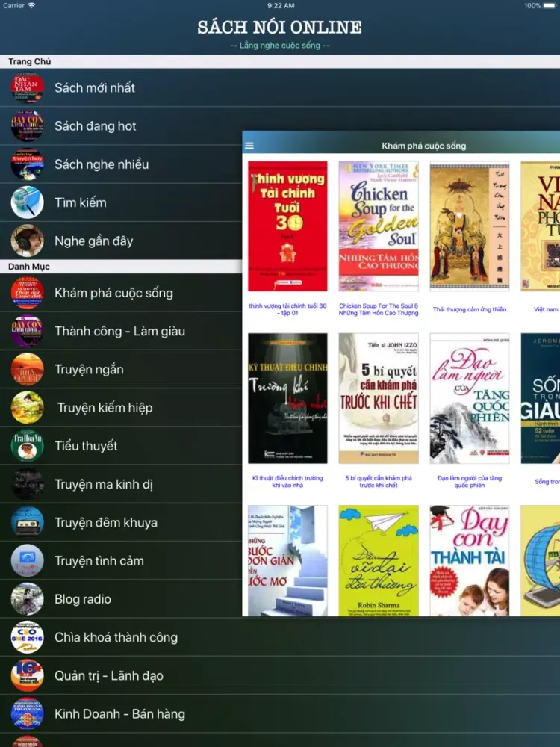Choose the Khám phá cuộc sống sidebar label
This screenshot has width=560, height=747.
[113, 293]
